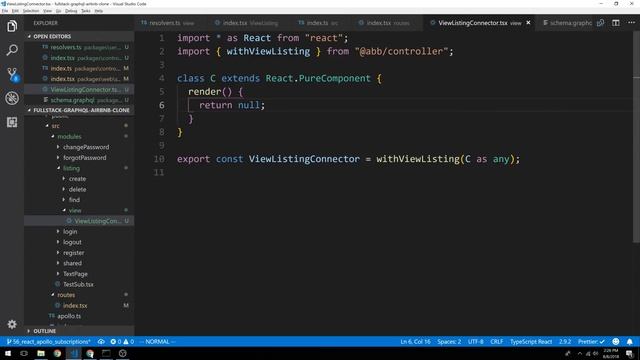This screenshot has height=360, width=640.
Task: Click the VS Code taskbar icon
Action: point(73,353)
